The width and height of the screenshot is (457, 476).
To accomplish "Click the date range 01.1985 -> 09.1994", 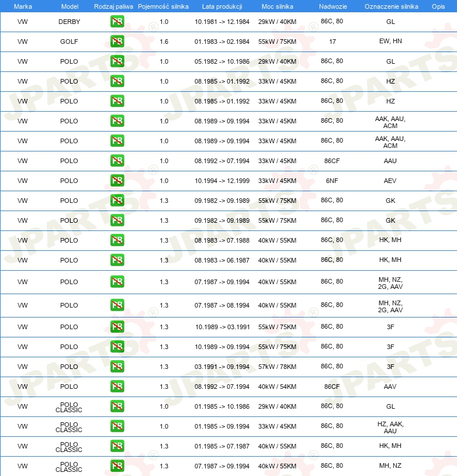I will 222,426.
